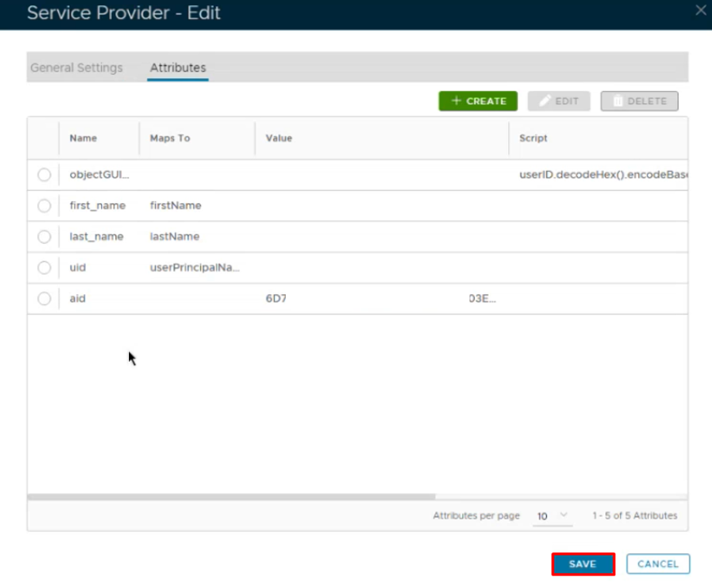This screenshot has width=712, height=588.
Task: Select the objectGUID attribute radio button
Action: [44, 175]
